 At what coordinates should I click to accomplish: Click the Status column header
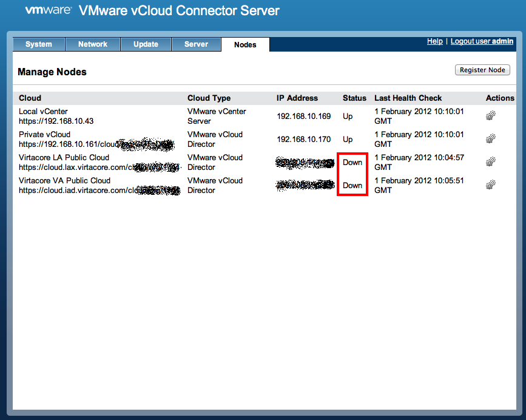(x=354, y=98)
